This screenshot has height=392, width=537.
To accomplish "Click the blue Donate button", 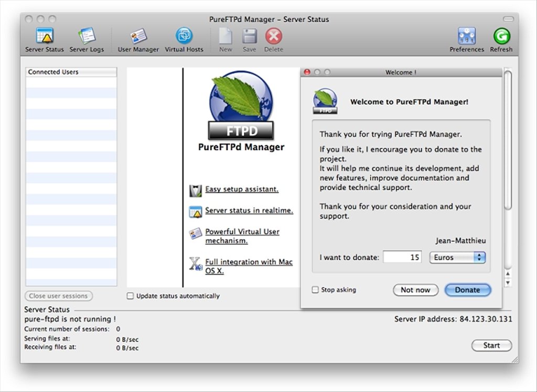I will [467, 290].
